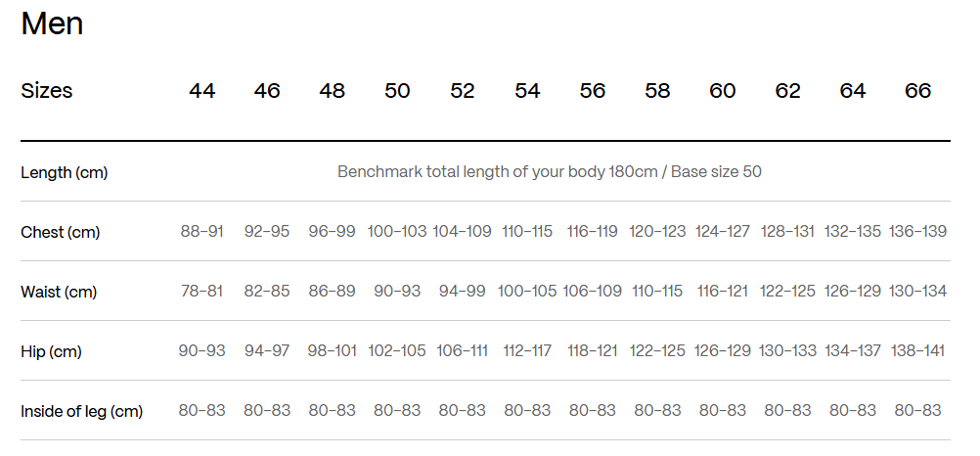980x456 pixels.
Task: Click the benchmark body length note
Action: point(550,172)
